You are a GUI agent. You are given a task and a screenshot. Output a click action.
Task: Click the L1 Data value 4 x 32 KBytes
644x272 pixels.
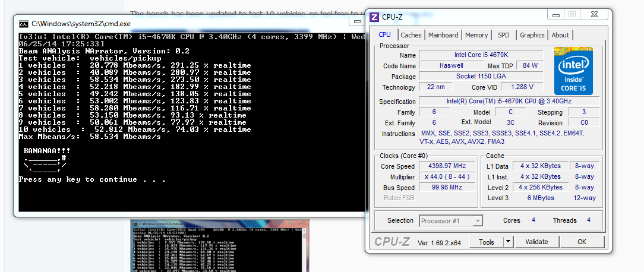[541, 166]
